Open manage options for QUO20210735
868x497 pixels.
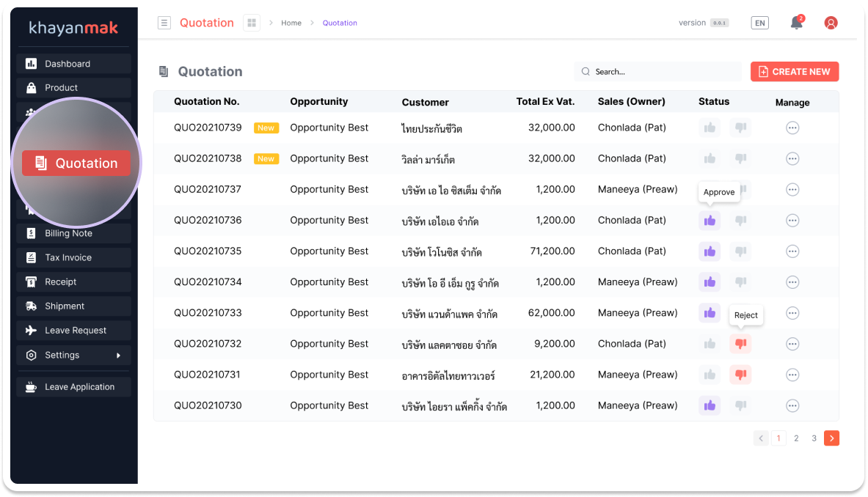[x=792, y=251]
